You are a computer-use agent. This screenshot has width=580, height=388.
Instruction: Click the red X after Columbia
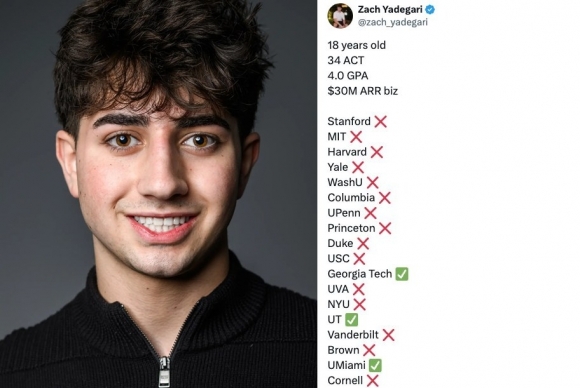point(384,198)
